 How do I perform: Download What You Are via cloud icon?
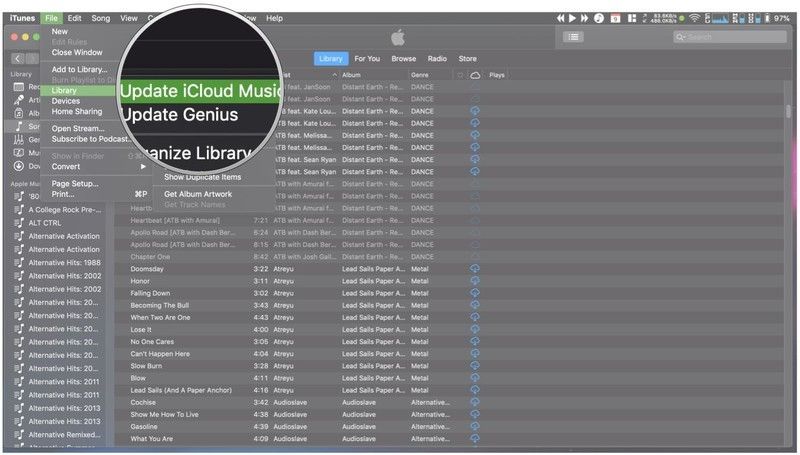(x=474, y=438)
